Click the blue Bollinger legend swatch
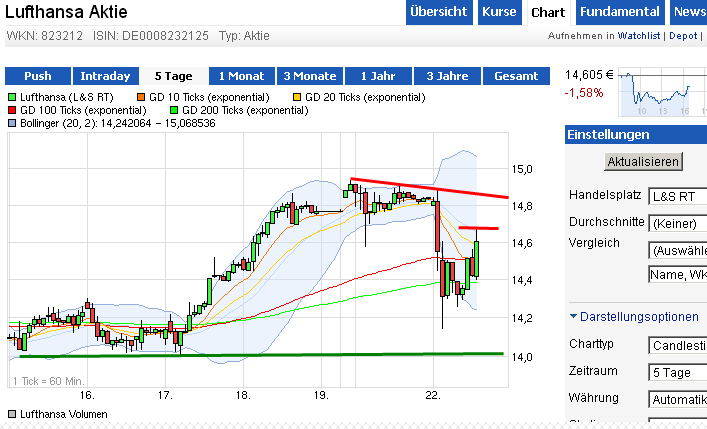707x429 pixels. pyautogui.click(x=12, y=124)
